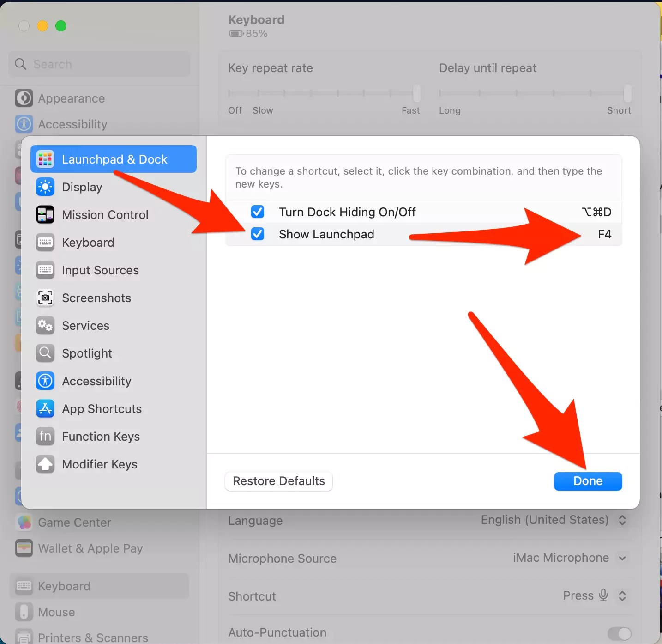Select the Mission Control shortcuts category

pyautogui.click(x=105, y=214)
